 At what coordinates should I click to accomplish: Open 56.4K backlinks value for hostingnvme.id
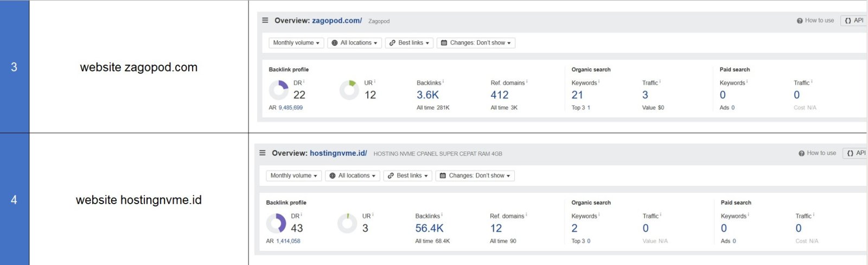[x=429, y=229]
